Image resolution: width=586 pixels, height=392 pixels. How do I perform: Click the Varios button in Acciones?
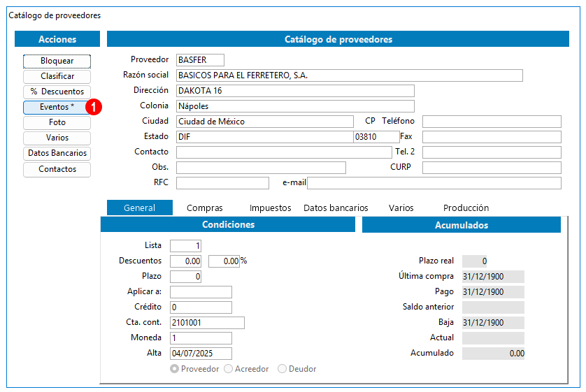click(x=57, y=138)
